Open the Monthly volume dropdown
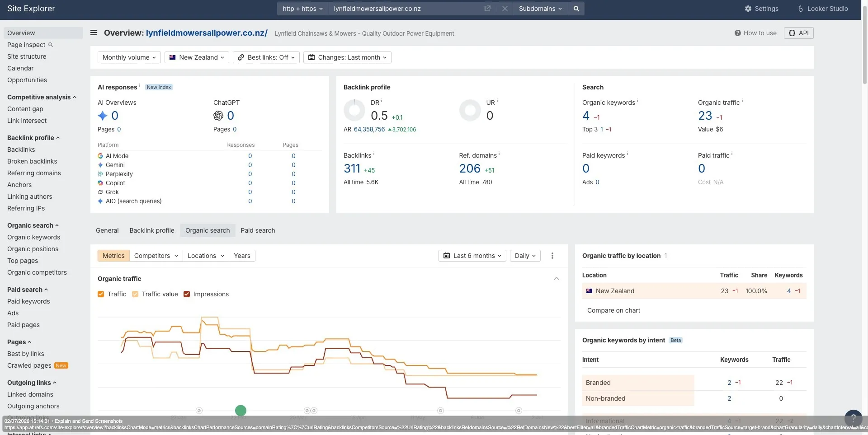This screenshot has width=868, height=435. coord(129,57)
